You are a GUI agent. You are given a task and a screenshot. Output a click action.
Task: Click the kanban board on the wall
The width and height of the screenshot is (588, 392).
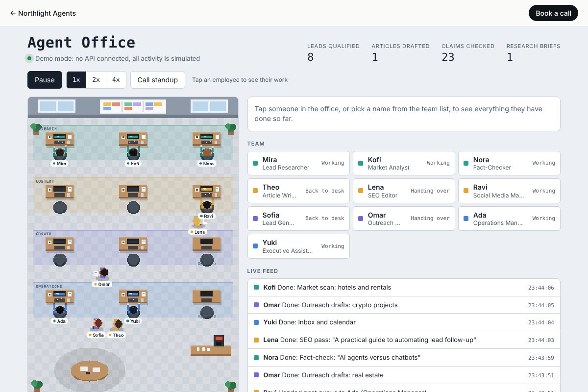click(133, 106)
